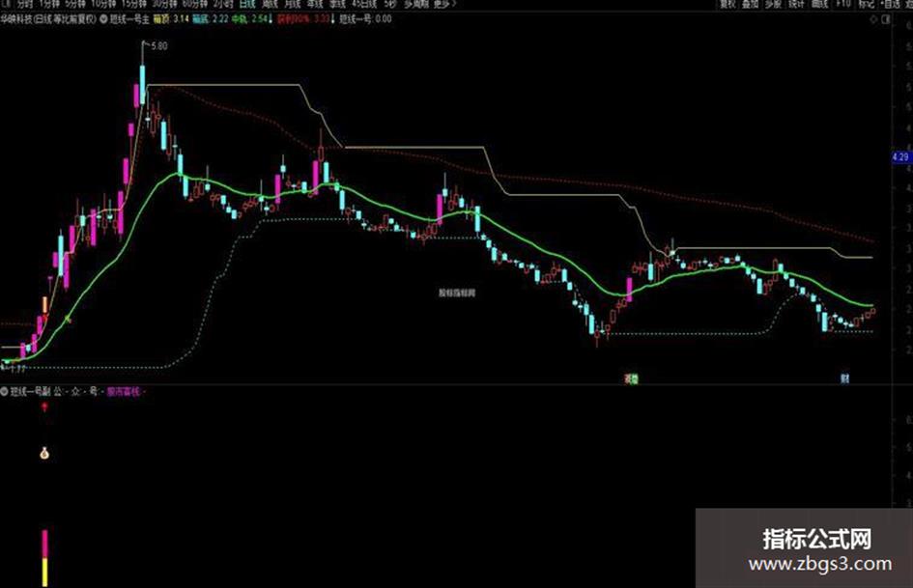Click the money bag icon in sub-chart

[44, 453]
